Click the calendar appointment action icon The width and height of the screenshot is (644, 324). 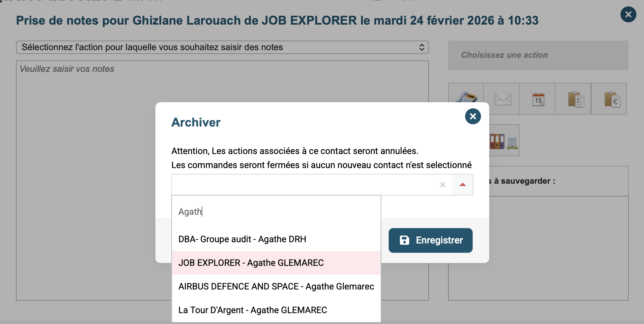pos(538,99)
